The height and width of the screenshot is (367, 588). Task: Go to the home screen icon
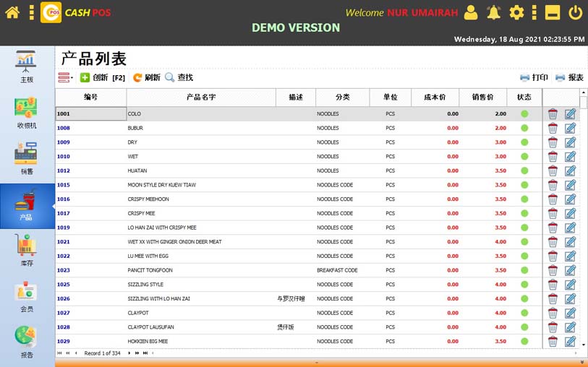12,12
